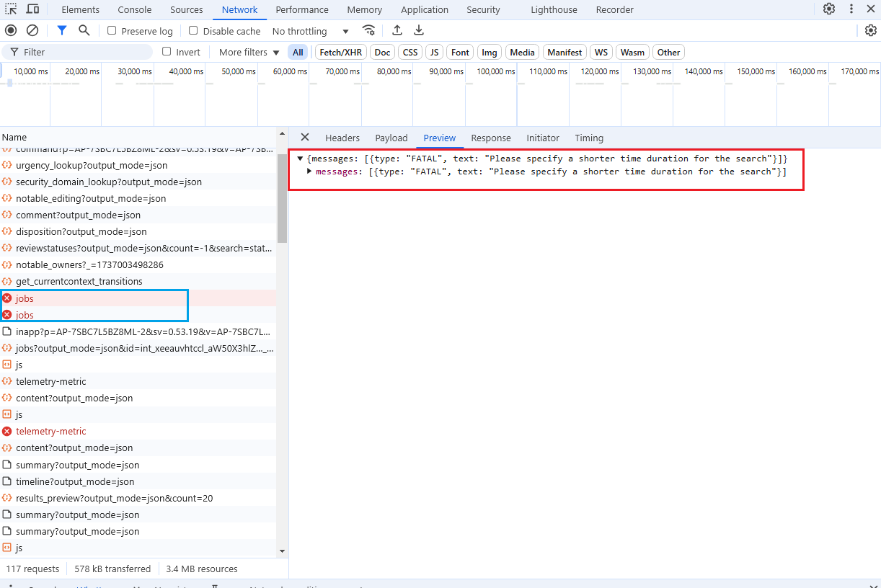Check the Disable cache checkbox
Image resolution: width=881 pixels, height=588 pixels.
(x=193, y=31)
